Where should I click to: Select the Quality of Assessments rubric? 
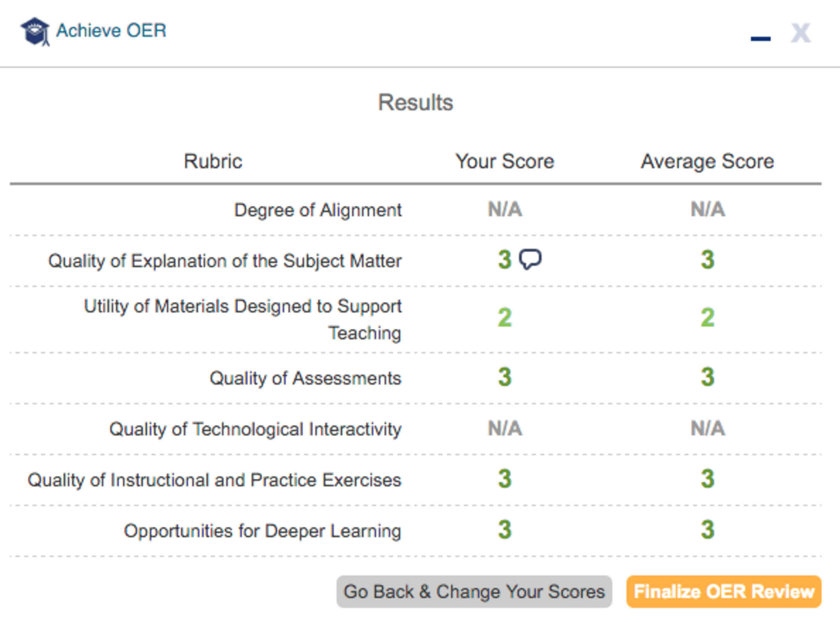(x=305, y=378)
